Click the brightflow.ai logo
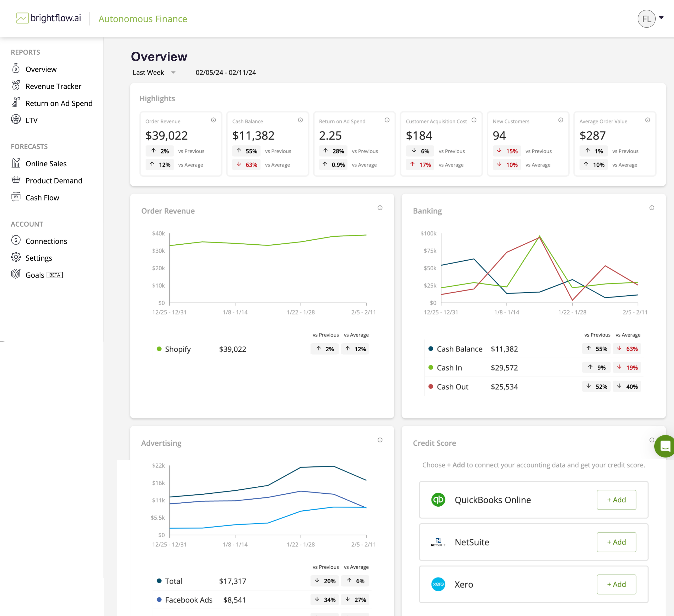Viewport: 674px width, 616px height. [x=49, y=18]
